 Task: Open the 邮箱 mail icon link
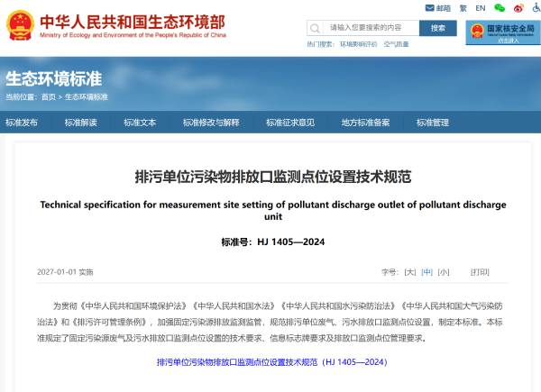coord(438,8)
